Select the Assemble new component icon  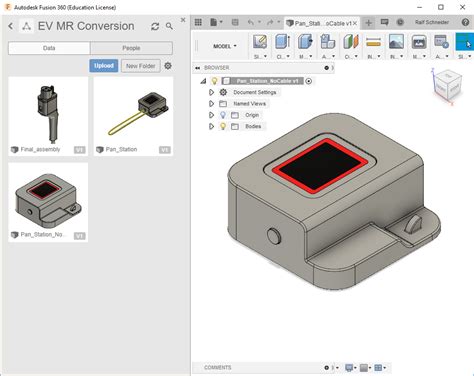click(x=328, y=42)
